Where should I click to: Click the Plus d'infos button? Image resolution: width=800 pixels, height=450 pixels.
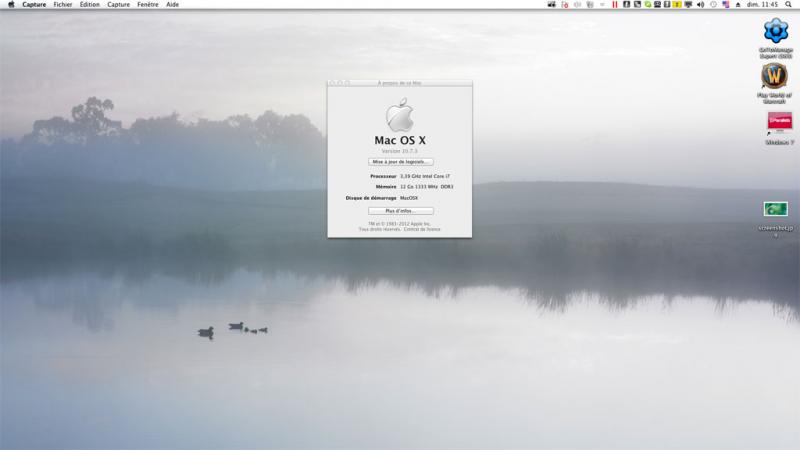tap(401, 211)
